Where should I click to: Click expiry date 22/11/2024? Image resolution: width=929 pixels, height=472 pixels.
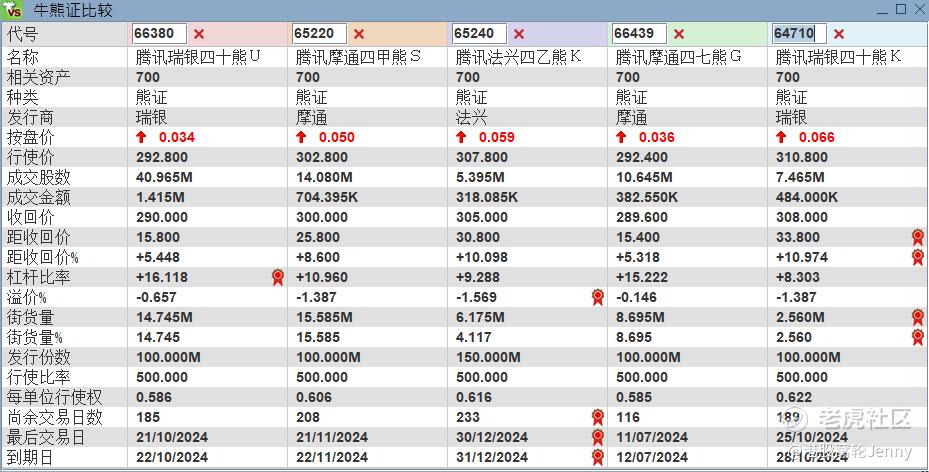(332, 458)
